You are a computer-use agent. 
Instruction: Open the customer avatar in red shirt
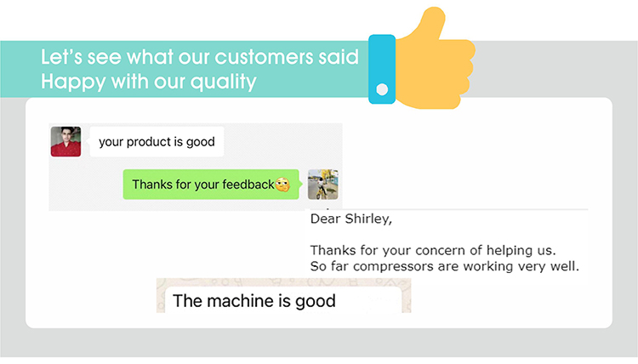(x=66, y=142)
